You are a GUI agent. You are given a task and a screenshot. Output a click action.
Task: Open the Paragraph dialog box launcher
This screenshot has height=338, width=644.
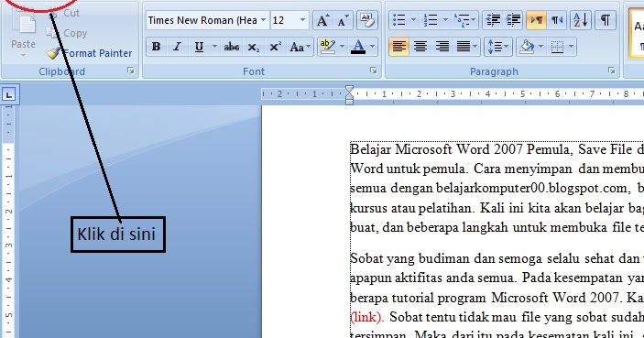pos(612,71)
